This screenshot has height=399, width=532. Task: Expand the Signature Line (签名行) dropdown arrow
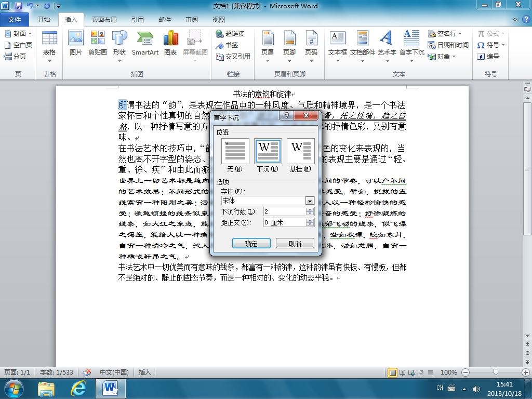click(x=460, y=34)
